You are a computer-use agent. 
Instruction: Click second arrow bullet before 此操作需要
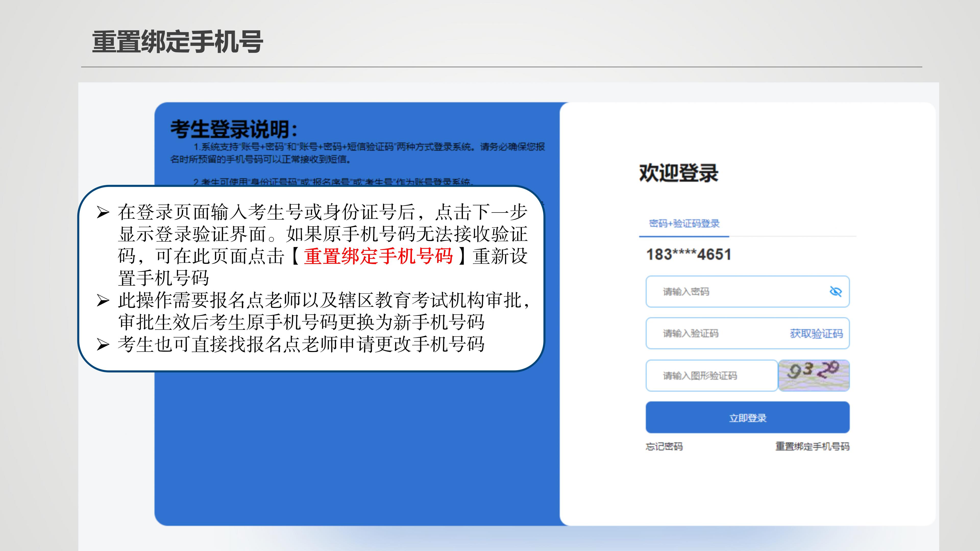(x=103, y=300)
